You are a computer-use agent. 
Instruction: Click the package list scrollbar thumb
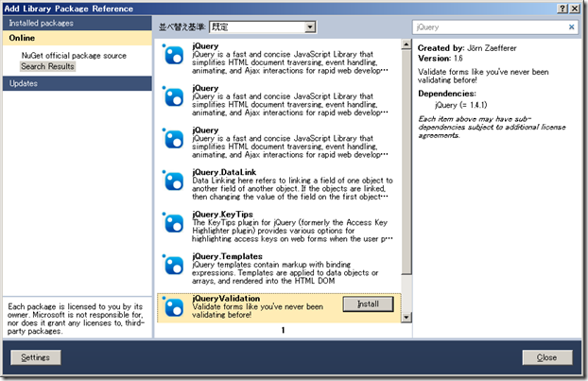(406, 162)
